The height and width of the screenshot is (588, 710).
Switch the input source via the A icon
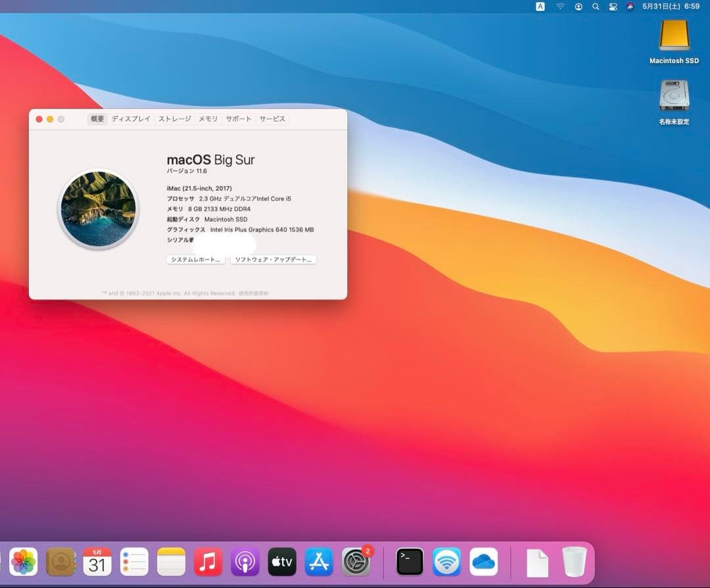click(540, 6)
